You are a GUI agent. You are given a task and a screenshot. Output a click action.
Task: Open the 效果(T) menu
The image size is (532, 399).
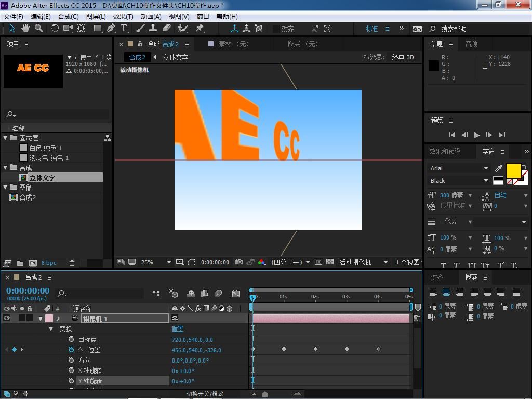[123, 17]
